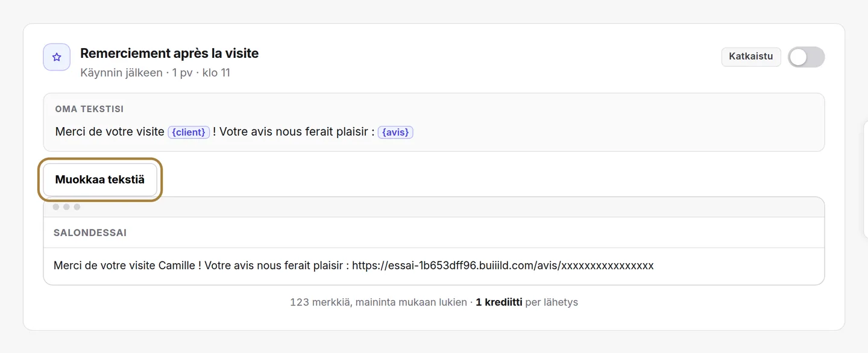
Task: Click the Merci de votre visite template text
Action: (x=110, y=131)
